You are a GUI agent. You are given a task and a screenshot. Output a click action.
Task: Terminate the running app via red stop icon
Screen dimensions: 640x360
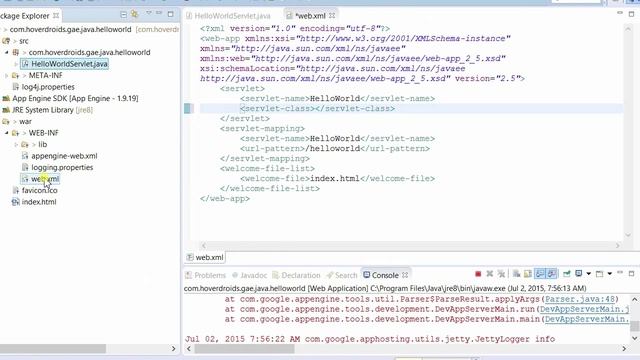478,274
